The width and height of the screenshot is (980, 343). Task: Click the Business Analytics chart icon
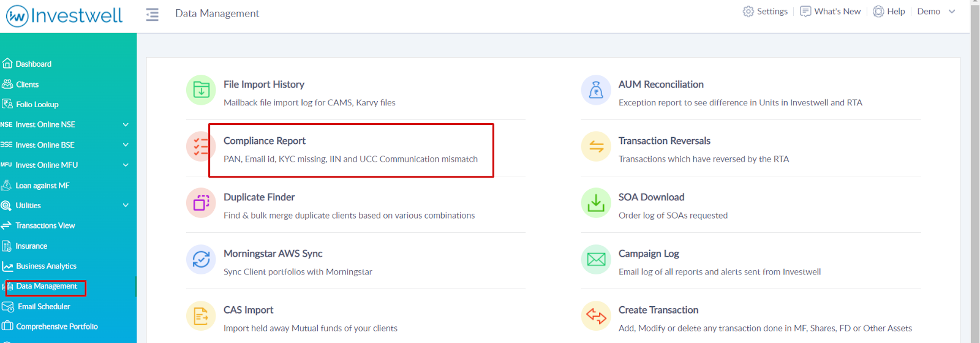7,266
